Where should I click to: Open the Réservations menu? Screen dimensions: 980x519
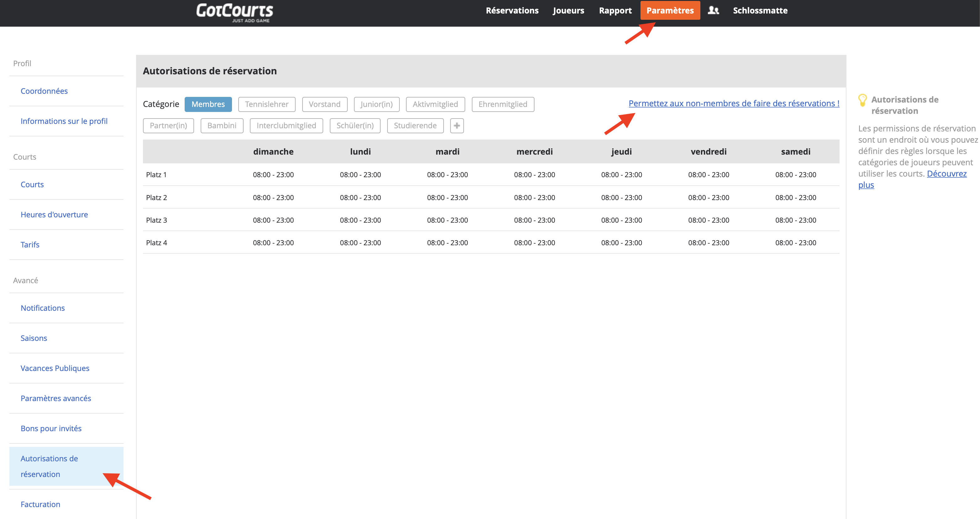point(512,10)
